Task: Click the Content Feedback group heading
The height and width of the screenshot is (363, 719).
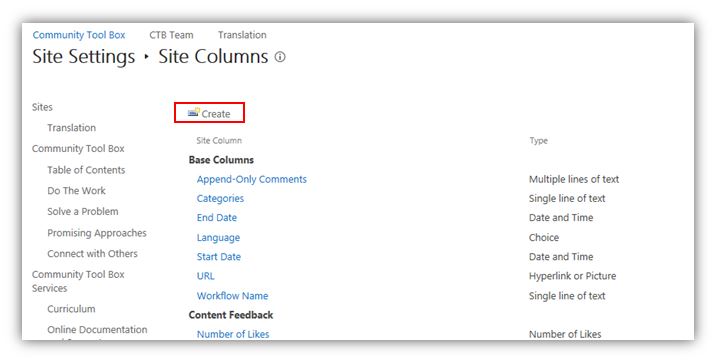Action: pyautogui.click(x=231, y=315)
